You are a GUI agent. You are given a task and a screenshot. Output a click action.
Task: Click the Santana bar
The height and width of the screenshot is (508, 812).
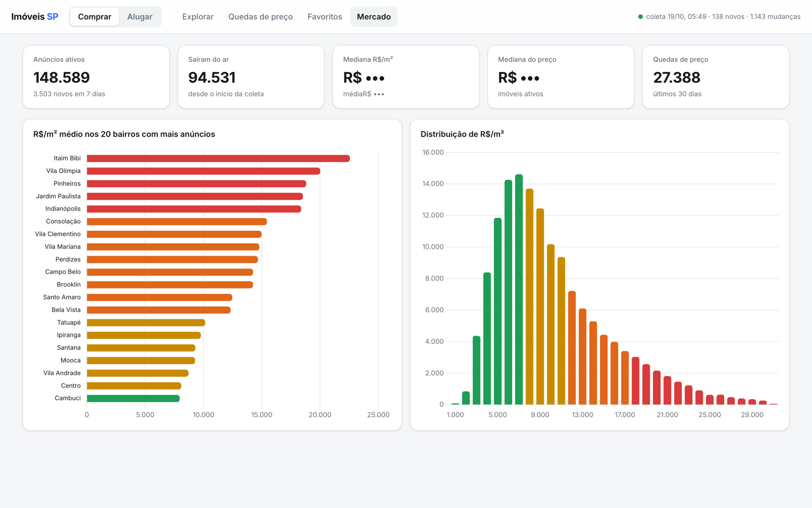(141, 348)
